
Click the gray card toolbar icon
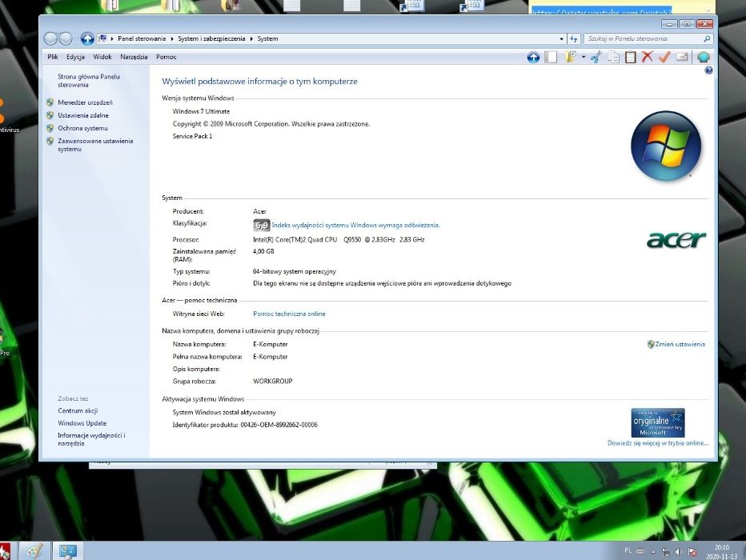point(682,57)
